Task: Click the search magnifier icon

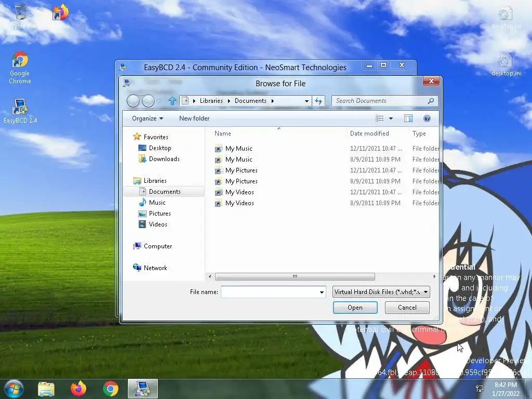Action: 431,101
